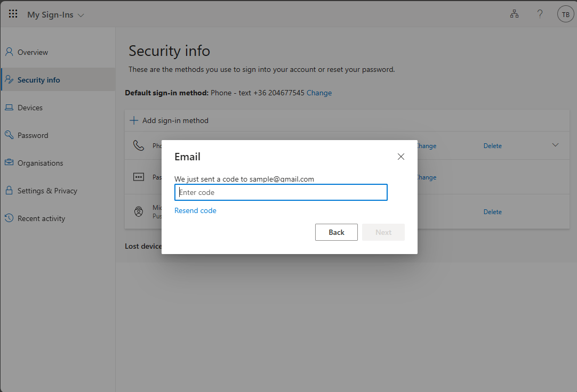Click the authenticator icon in methods list
The height and width of the screenshot is (392, 577).
139,211
